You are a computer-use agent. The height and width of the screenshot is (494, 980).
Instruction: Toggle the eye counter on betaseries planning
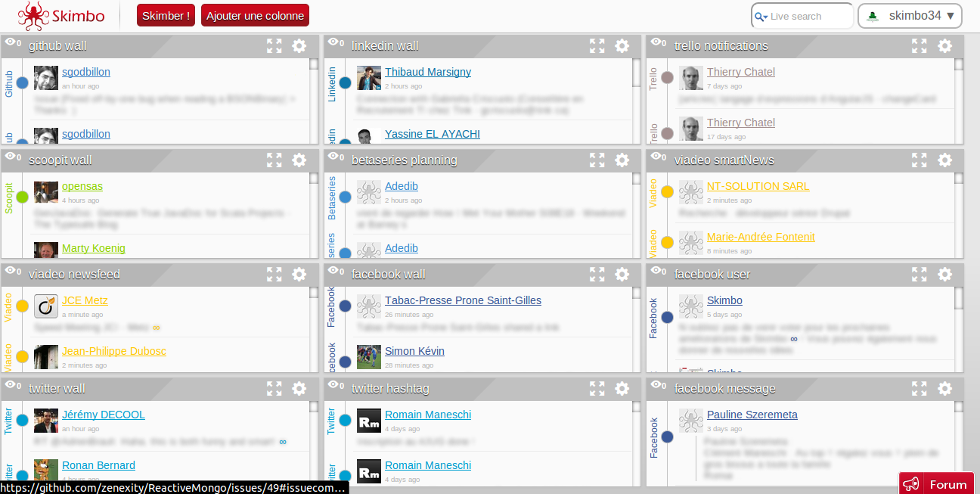[336, 157]
